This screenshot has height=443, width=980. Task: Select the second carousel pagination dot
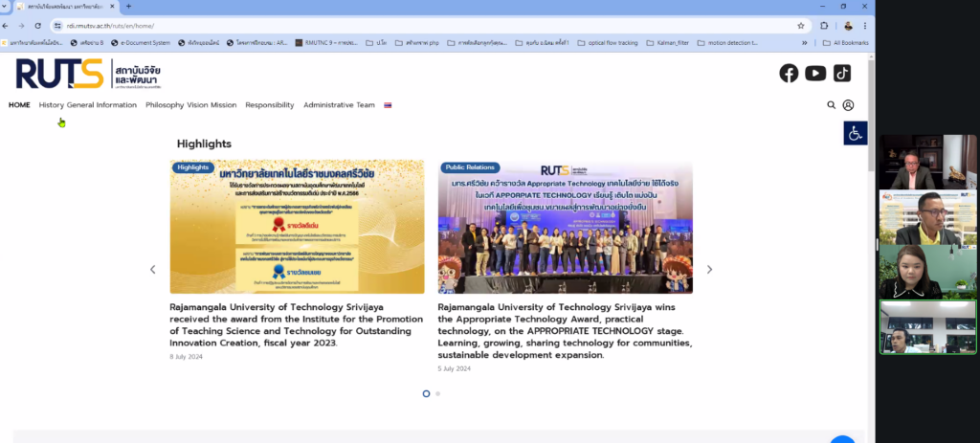(437, 393)
